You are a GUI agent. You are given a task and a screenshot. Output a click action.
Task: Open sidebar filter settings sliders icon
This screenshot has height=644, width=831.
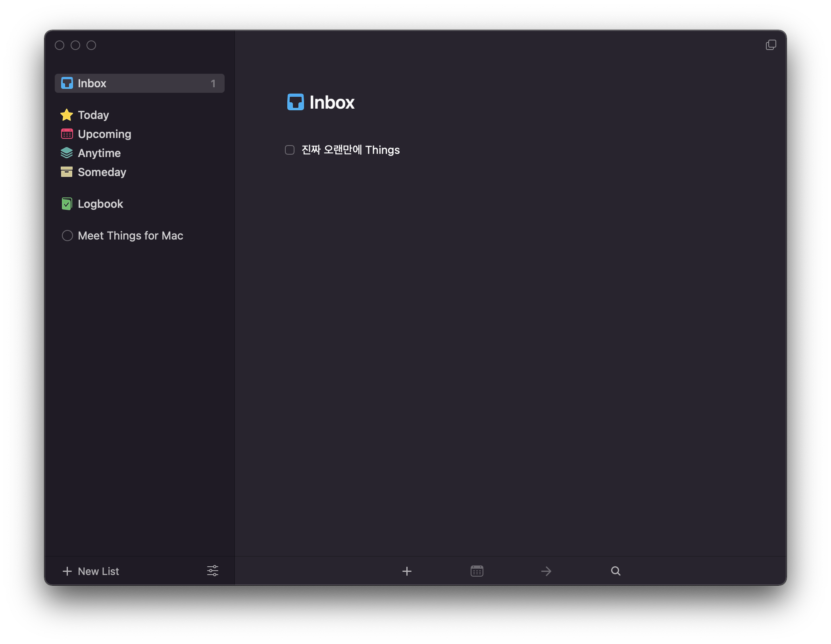213,571
